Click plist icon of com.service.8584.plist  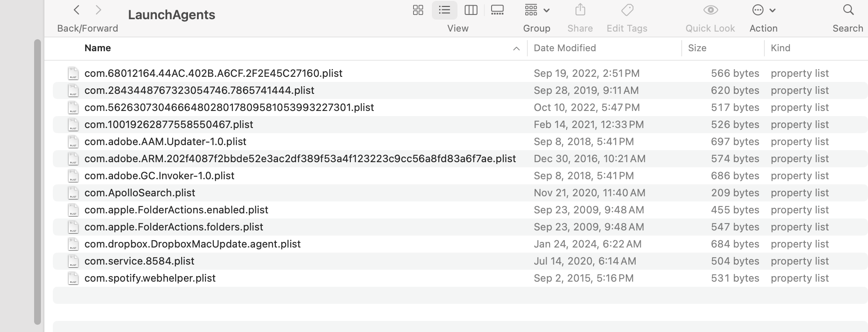(x=73, y=261)
